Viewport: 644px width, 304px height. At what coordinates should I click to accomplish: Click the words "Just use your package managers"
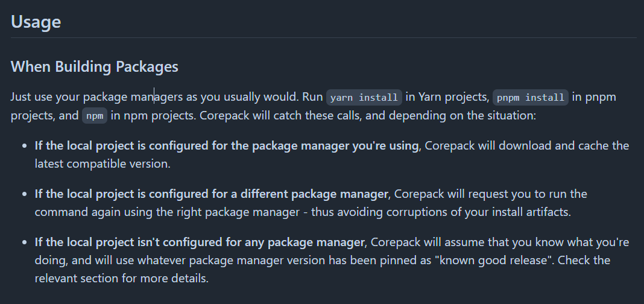96,98
